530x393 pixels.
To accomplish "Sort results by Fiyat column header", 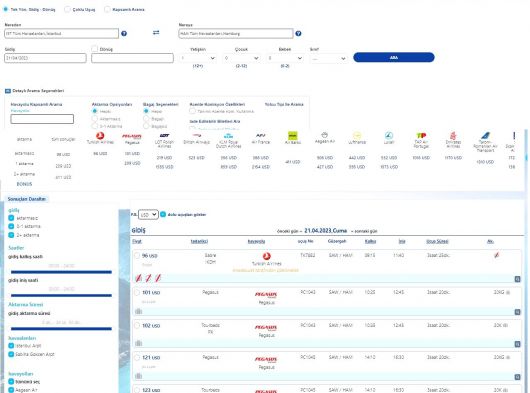I will pos(137,241).
